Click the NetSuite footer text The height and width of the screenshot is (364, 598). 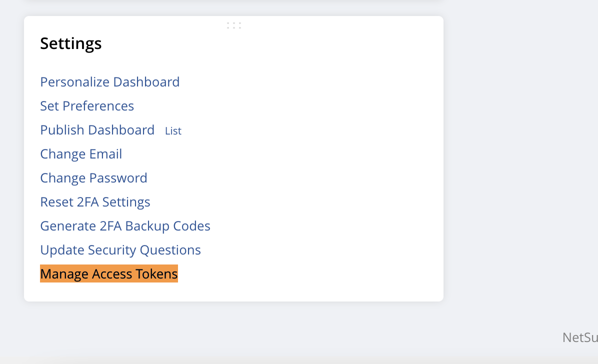(x=580, y=337)
